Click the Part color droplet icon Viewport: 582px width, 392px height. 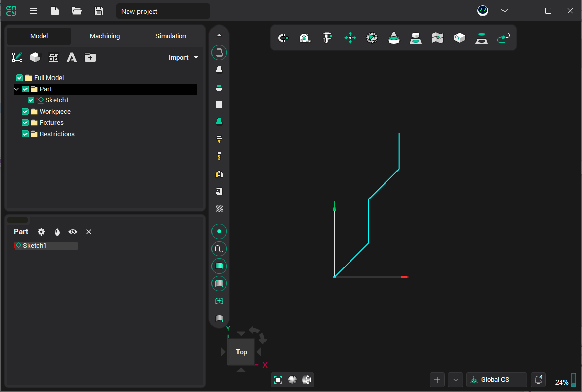tap(57, 232)
